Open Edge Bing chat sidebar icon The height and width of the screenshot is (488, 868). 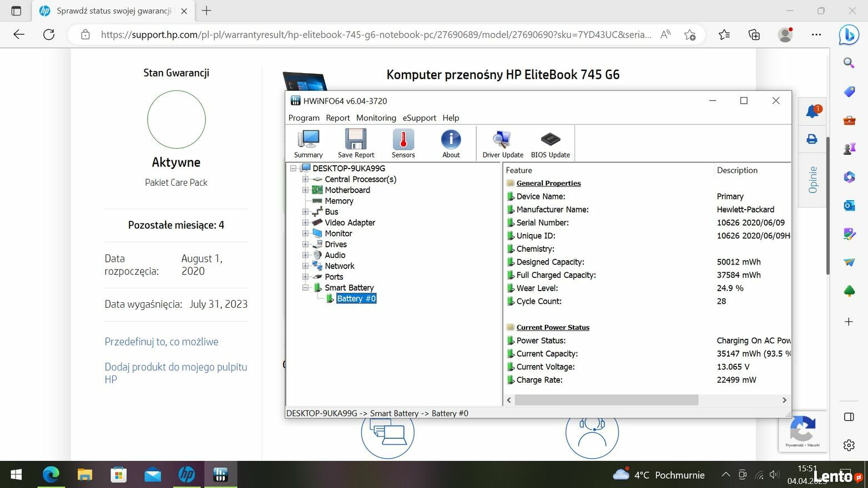(x=849, y=34)
